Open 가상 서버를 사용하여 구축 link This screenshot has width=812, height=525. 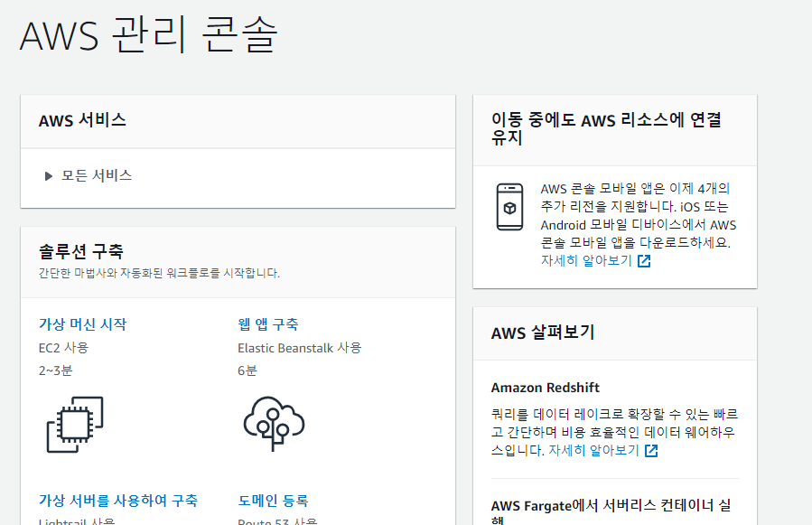coord(118,501)
